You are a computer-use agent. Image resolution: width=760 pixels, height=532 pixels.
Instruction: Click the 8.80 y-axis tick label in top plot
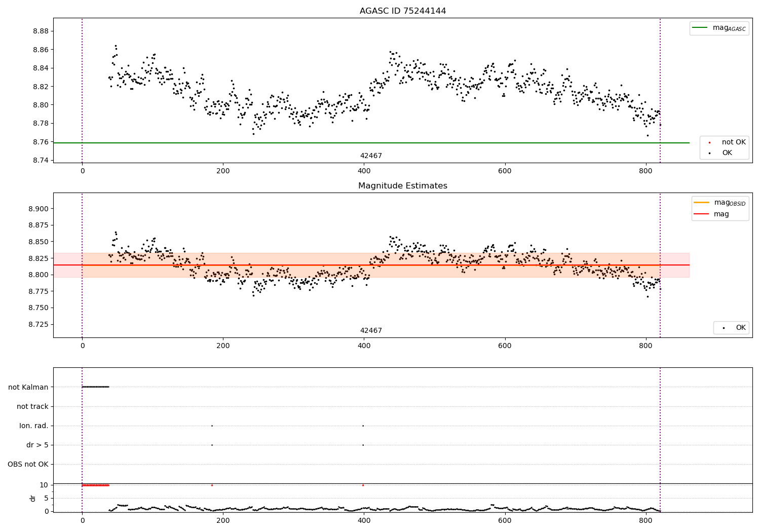click(x=40, y=105)
